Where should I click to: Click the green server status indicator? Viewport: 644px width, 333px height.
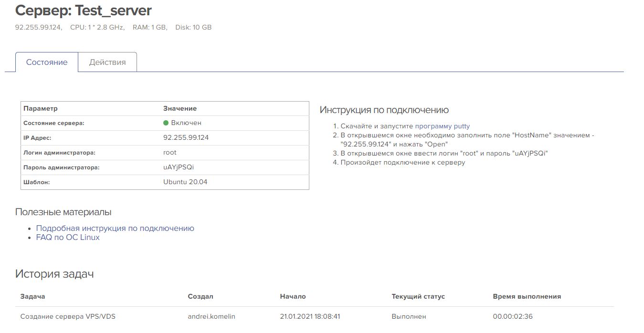click(166, 123)
